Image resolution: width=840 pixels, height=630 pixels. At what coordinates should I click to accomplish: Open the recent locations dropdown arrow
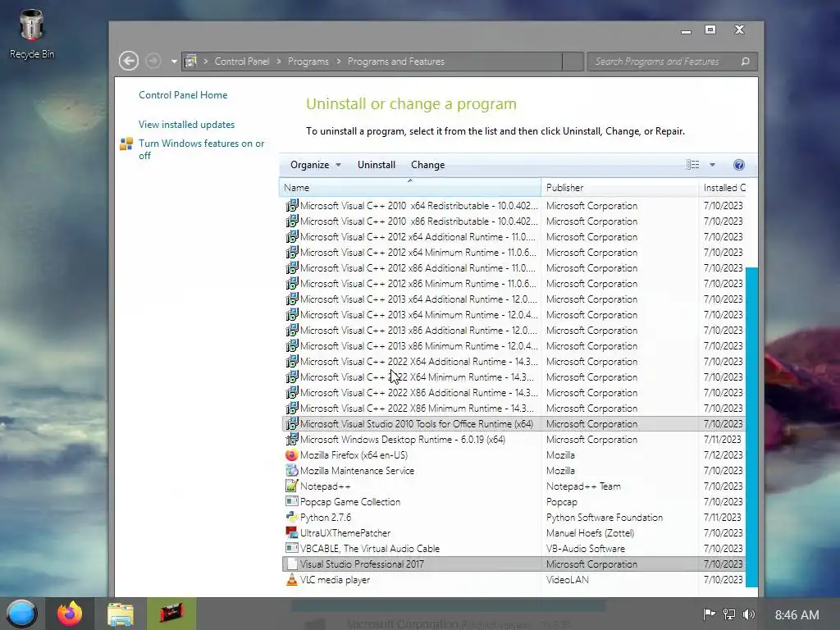click(174, 62)
